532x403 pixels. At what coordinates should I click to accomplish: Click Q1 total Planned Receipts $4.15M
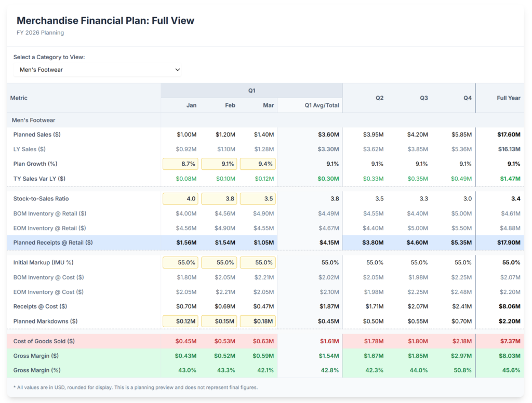pos(329,243)
